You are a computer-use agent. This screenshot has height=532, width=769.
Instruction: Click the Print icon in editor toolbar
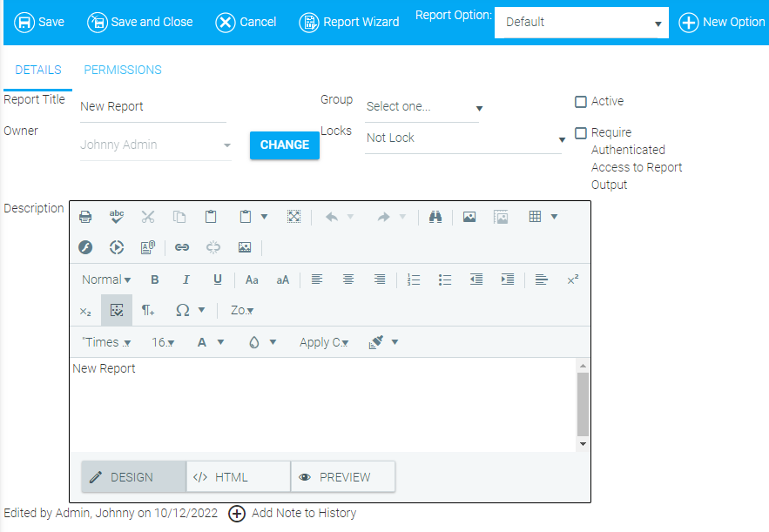[85, 217]
